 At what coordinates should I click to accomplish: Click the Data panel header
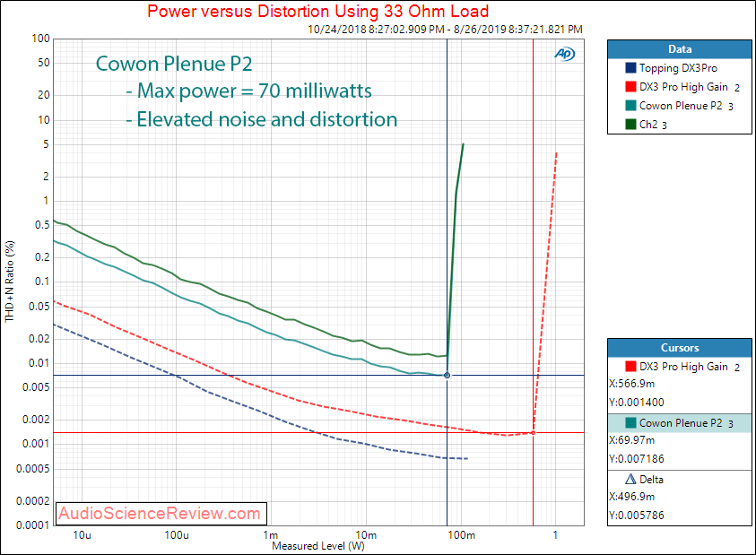(x=680, y=49)
